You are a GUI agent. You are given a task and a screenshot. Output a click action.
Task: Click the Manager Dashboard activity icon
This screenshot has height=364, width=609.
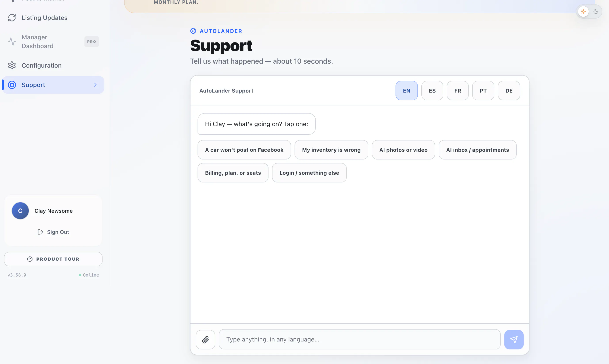[12, 42]
